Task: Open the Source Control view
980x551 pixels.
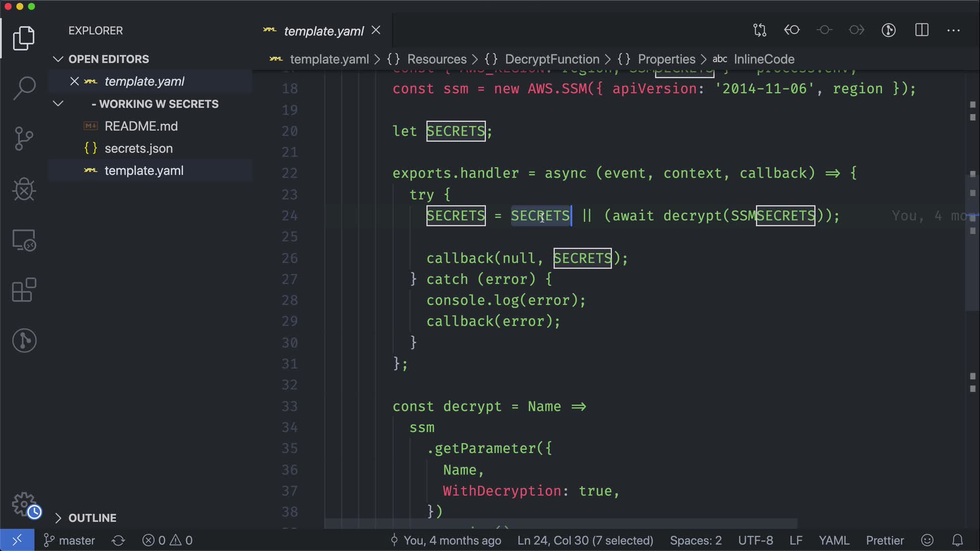Action: (24, 139)
